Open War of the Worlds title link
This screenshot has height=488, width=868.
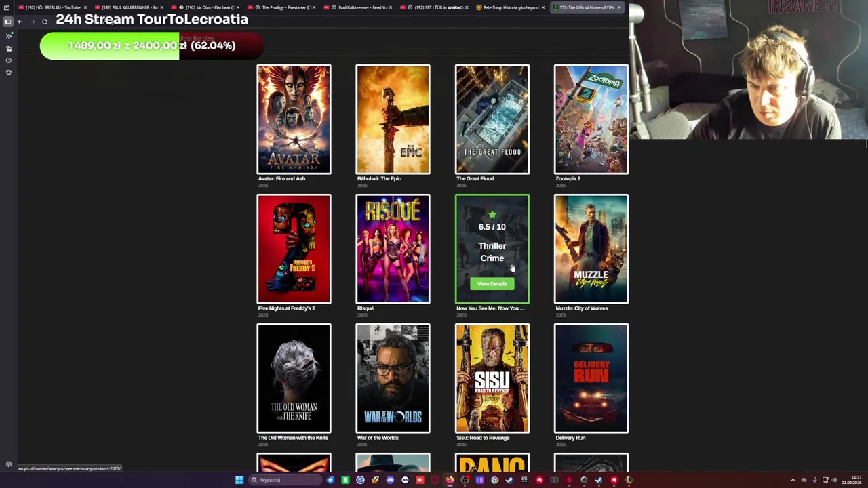[378, 438]
